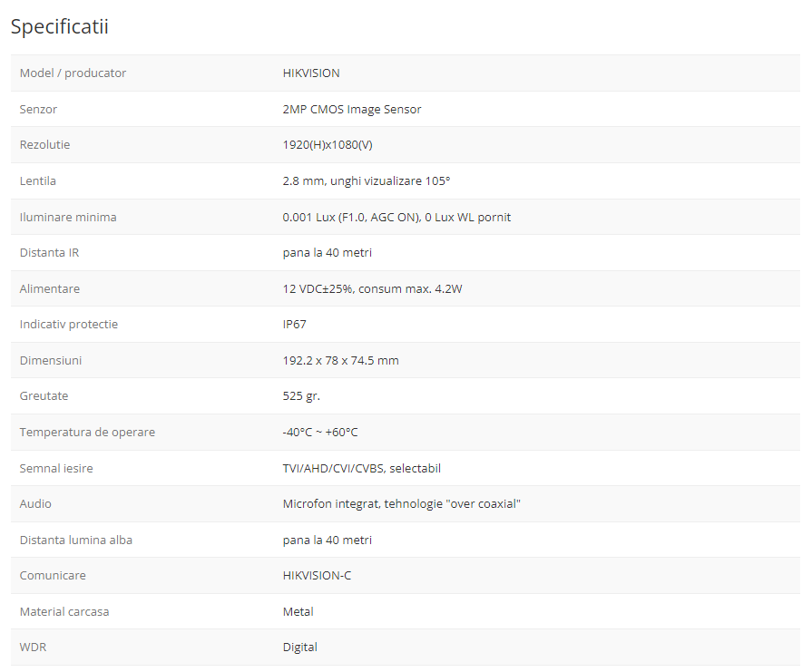Click the 12 VDC±25% power value
Image resolution: width=812 pixels, height=672 pixels.
pos(373,288)
